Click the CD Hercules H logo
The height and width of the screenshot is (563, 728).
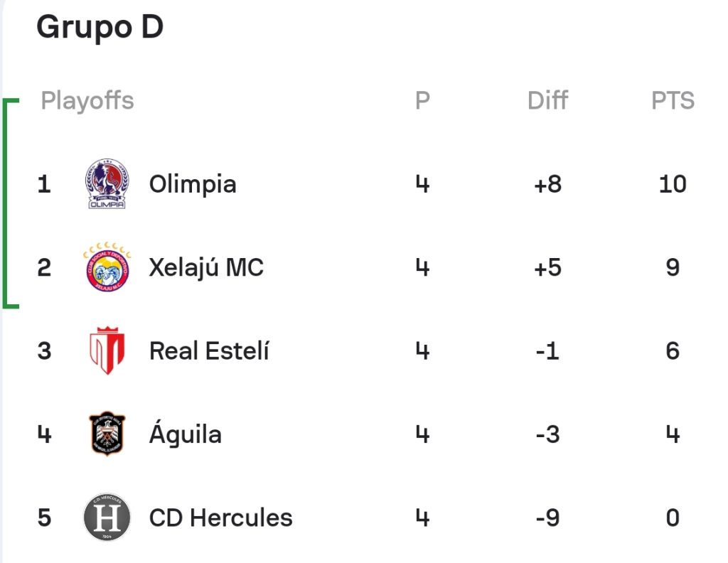(x=107, y=517)
